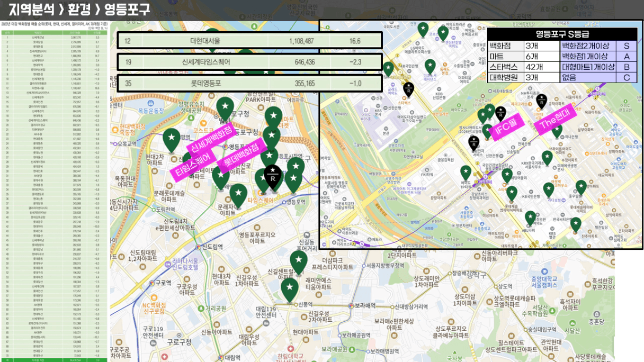This screenshot has width=644, height=362.
Task: Click the 신도림역 station label
Action: [x=213, y=247]
